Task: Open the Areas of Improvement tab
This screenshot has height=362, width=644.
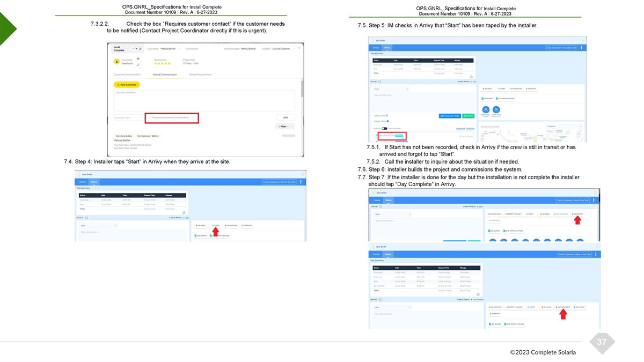Action: pyautogui.click(x=199, y=75)
